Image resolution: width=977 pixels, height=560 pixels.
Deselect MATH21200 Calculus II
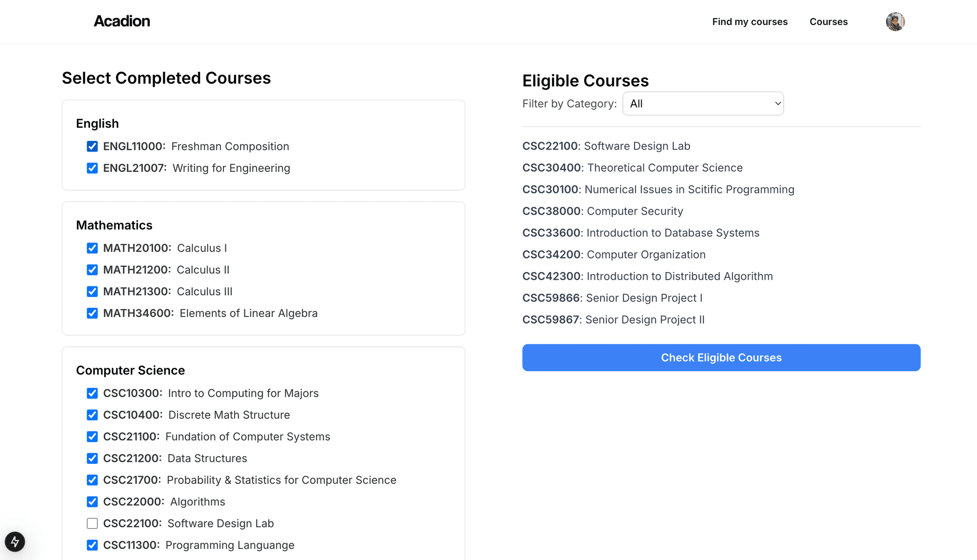92,270
